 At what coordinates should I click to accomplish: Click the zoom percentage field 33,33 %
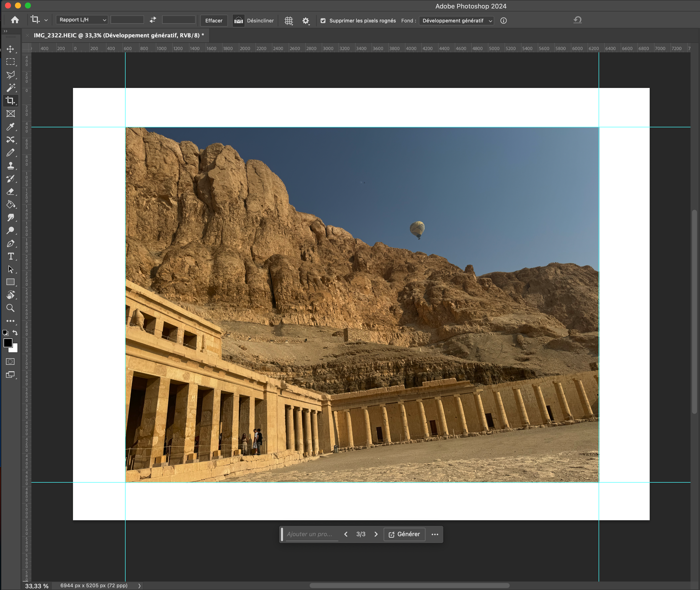click(37, 586)
